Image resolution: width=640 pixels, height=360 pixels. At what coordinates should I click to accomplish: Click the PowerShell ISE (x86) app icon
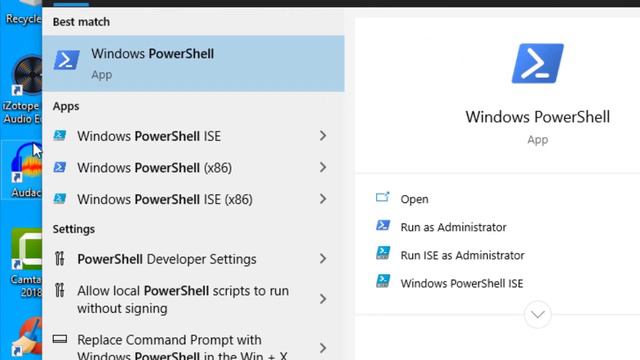pos(60,199)
